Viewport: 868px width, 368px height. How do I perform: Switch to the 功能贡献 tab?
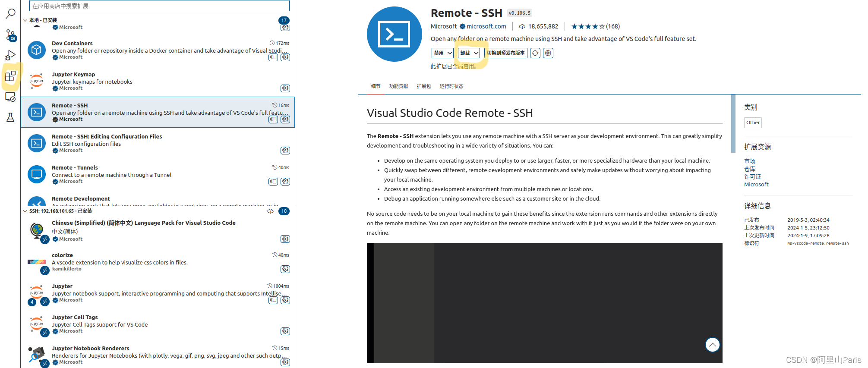(x=399, y=86)
